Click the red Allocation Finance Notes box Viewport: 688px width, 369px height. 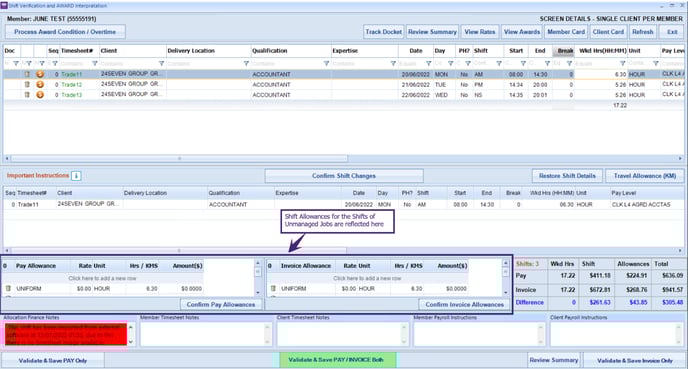(x=66, y=334)
